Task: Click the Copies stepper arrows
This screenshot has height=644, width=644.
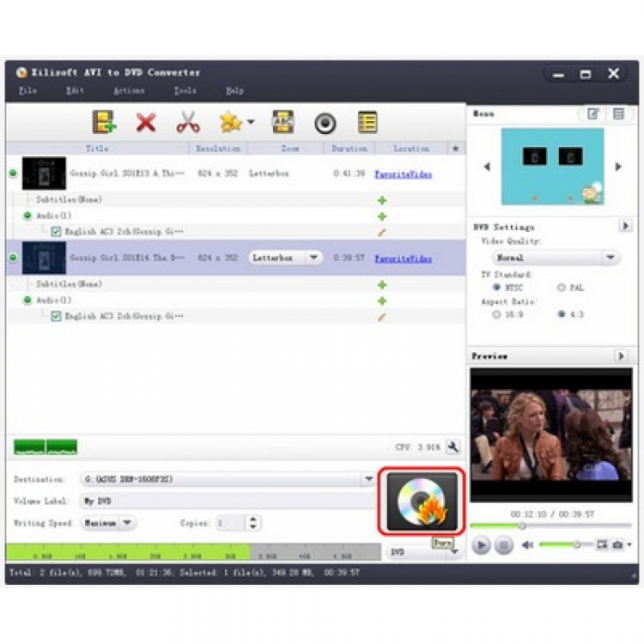Action: [x=253, y=523]
